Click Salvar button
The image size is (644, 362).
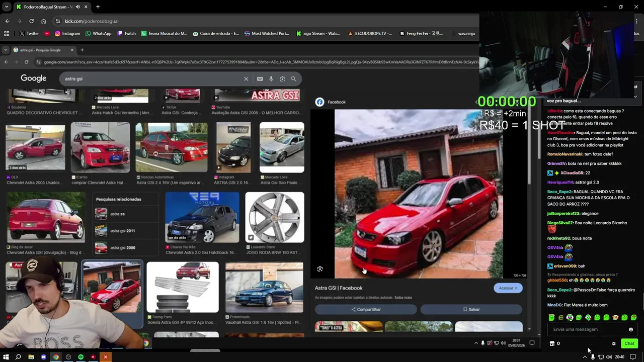click(471, 309)
